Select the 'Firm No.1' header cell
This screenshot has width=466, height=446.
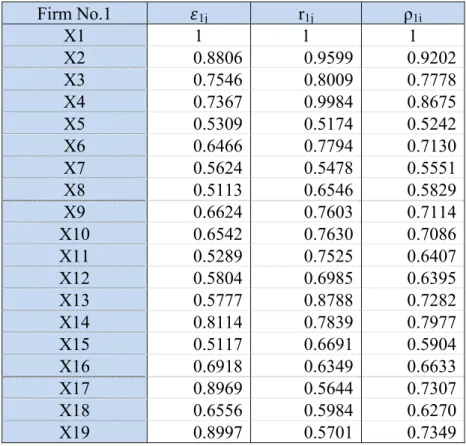point(74,14)
